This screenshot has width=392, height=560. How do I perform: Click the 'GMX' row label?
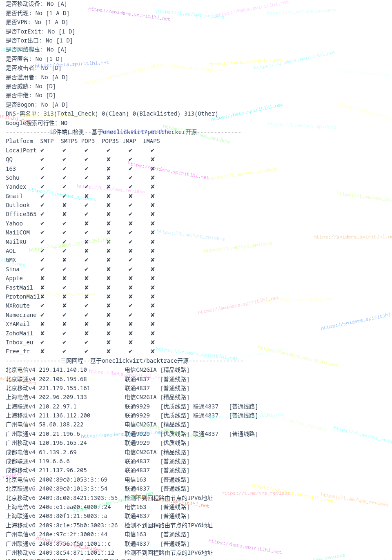11,260
